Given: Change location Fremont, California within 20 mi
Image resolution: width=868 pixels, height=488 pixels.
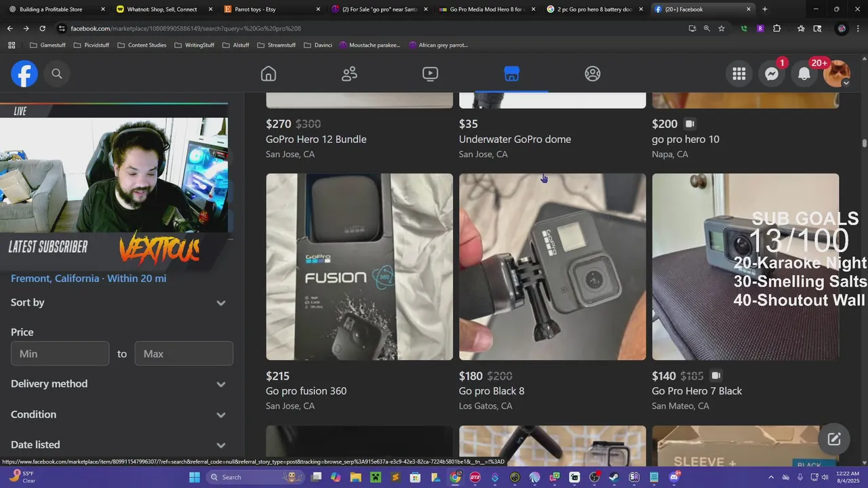Looking at the screenshot, I should [88, 279].
